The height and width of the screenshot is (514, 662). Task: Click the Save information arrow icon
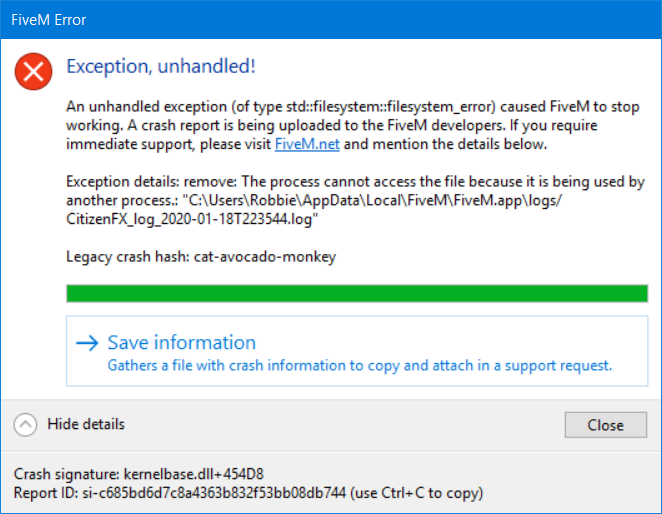88,343
